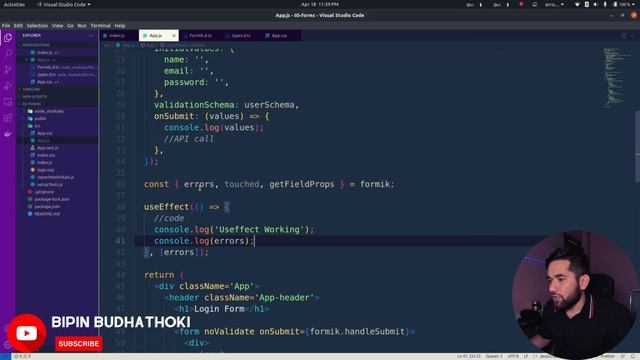Open reportWebVitals.js in the file tree
Image resolution: width=640 pixels, height=360 pixels.
click(56, 177)
